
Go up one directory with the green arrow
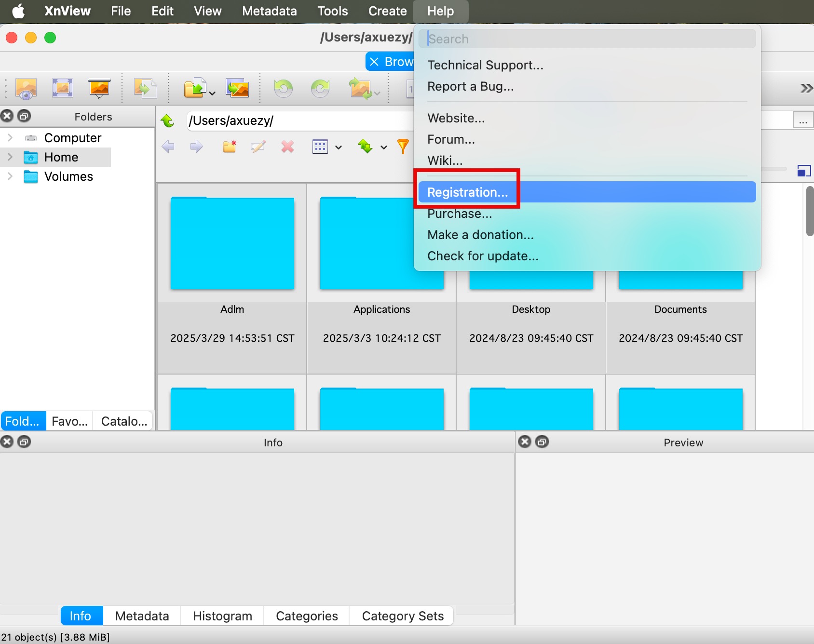(x=168, y=121)
